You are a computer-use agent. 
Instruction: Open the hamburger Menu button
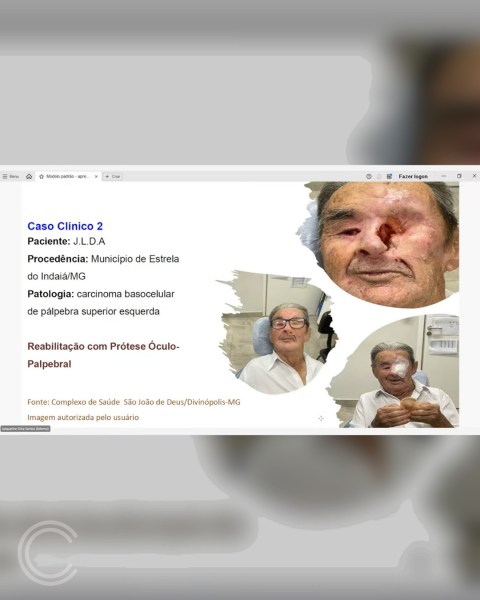(10, 176)
